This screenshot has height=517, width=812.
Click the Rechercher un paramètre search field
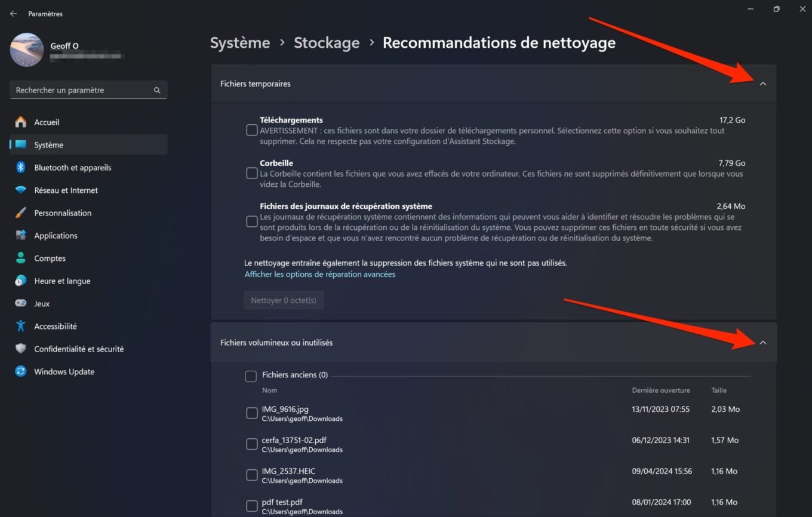coord(88,90)
